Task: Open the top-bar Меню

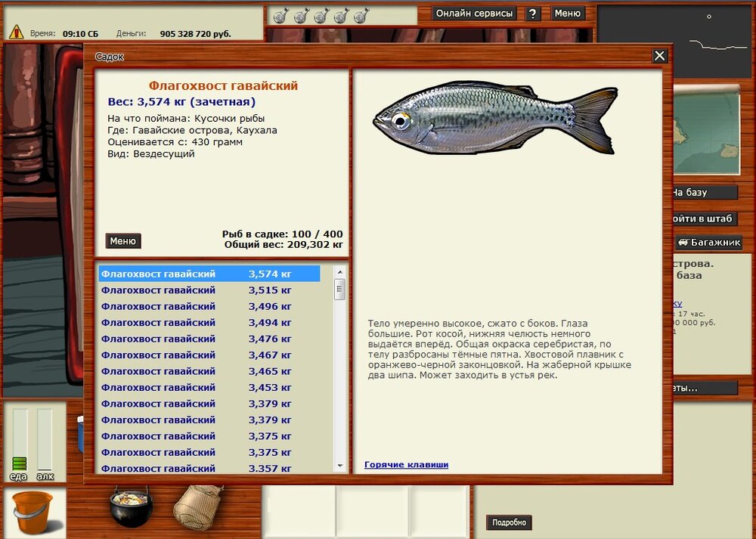Action: (567, 14)
